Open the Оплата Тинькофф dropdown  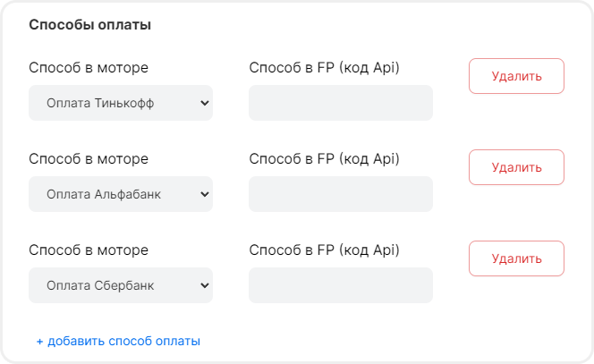click(x=120, y=103)
